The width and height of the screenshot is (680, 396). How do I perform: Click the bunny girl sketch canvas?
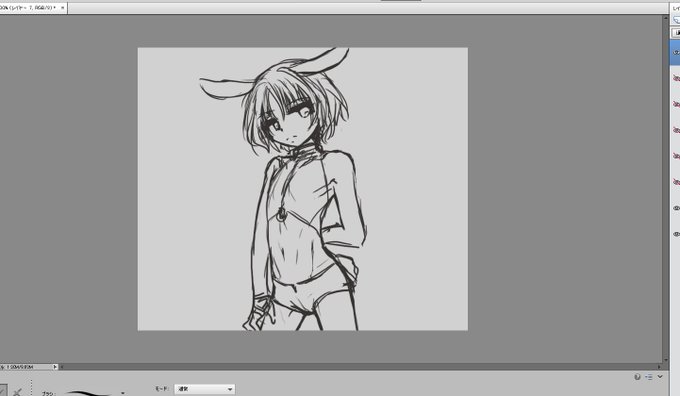tap(303, 189)
